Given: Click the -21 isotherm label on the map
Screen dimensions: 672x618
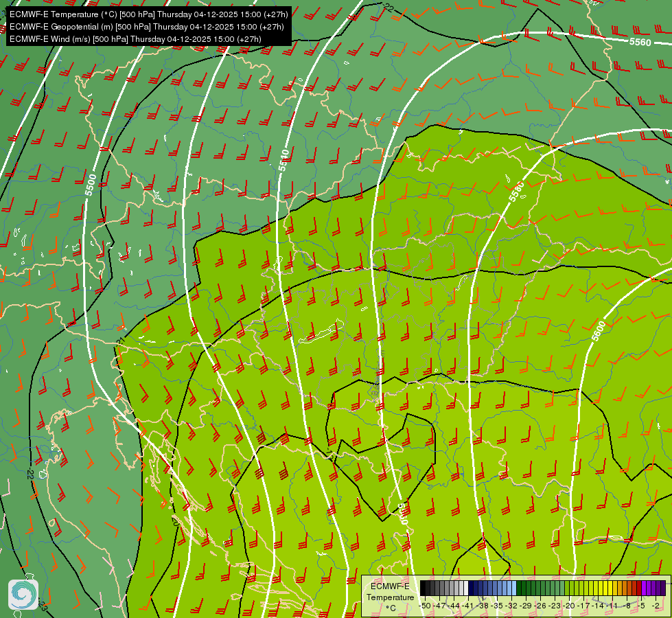Looking at the screenshot, I should 120,341.
